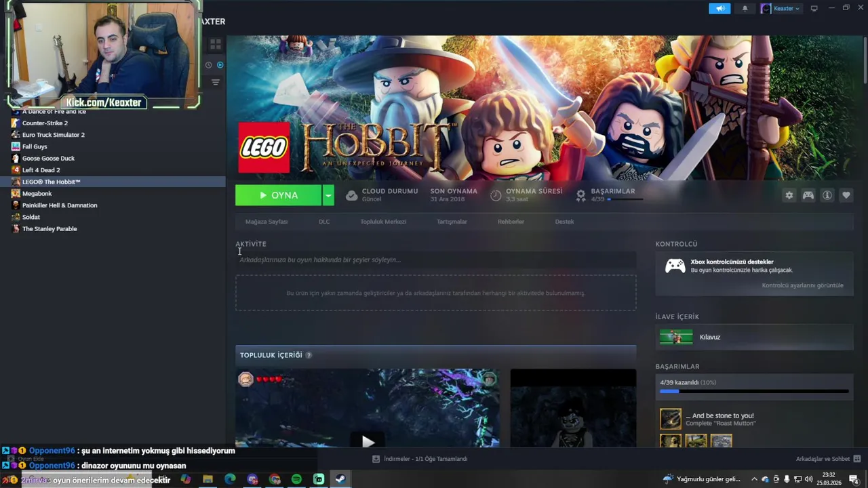The image size is (868, 488).
Task: Open game settings gear icon
Action: click(x=789, y=195)
